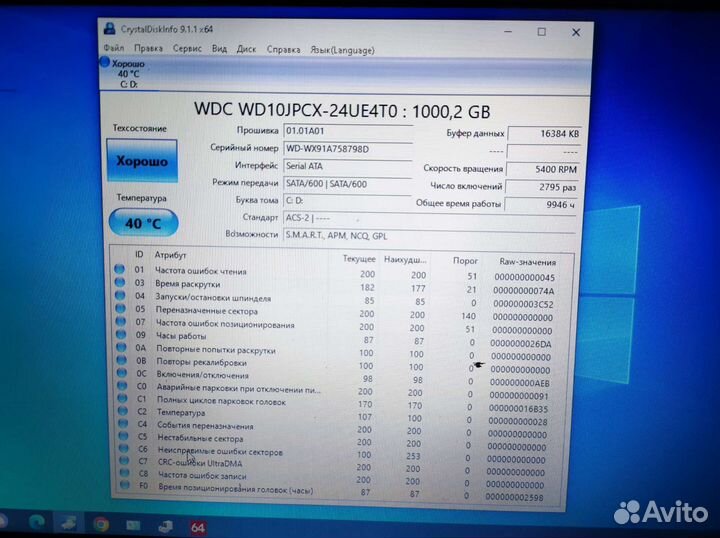Open the Сервис menu
Screen dimensions: 720x538
(x=187, y=49)
